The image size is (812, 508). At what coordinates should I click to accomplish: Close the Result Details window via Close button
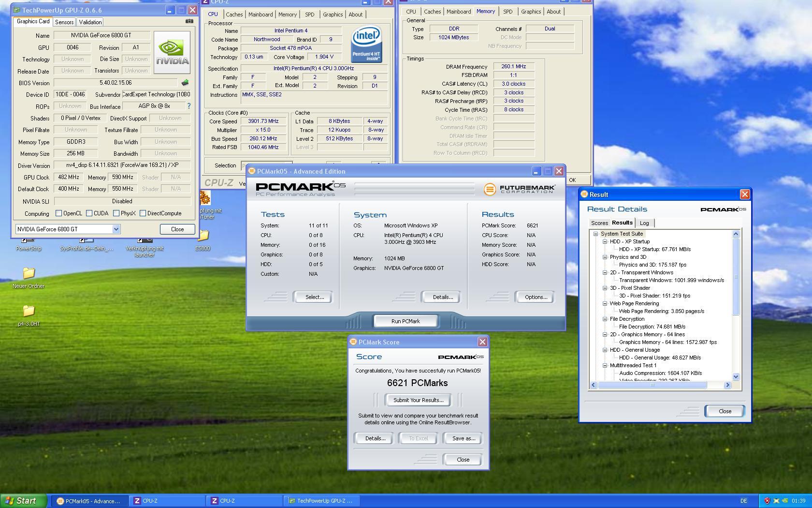(725, 411)
